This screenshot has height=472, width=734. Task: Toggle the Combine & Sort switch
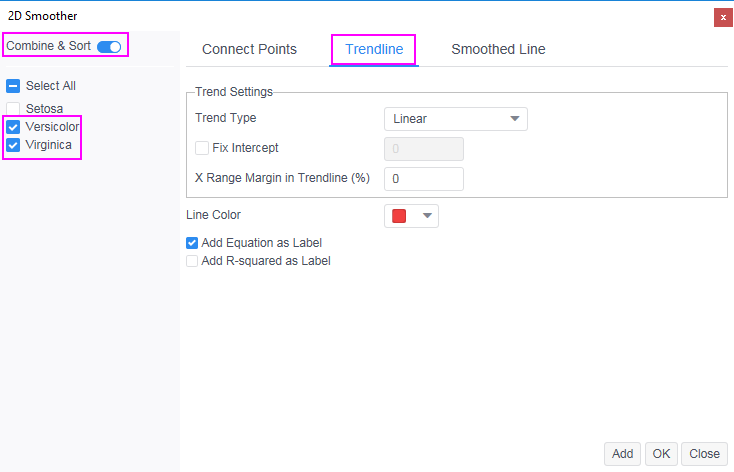(x=109, y=47)
